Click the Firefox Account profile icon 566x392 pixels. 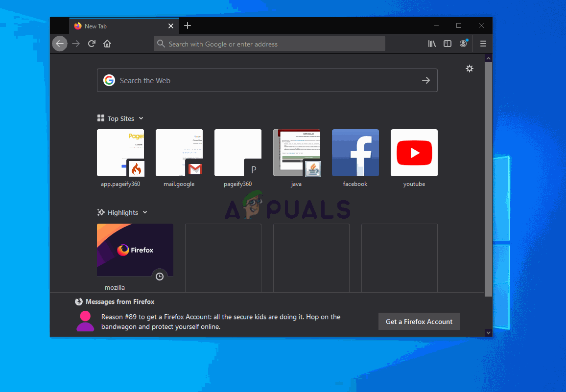click(x=463, y=43)
